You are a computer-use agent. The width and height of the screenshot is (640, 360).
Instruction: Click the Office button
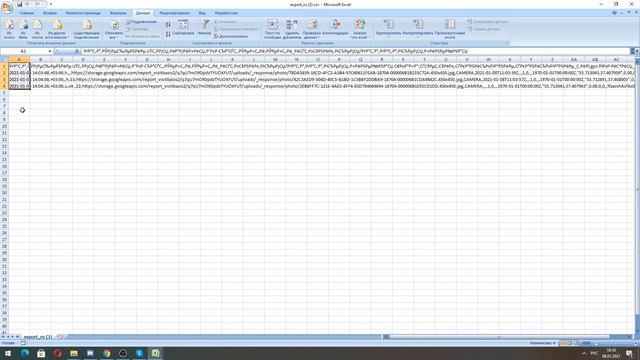coord(7,7)
